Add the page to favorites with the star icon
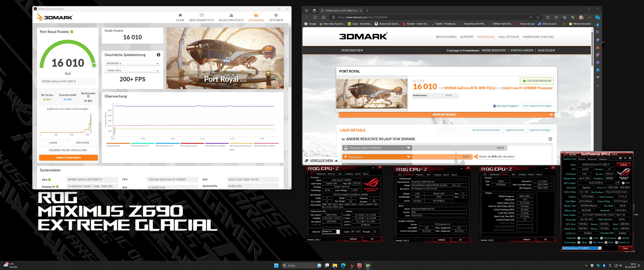 click(x=538, y=17)
